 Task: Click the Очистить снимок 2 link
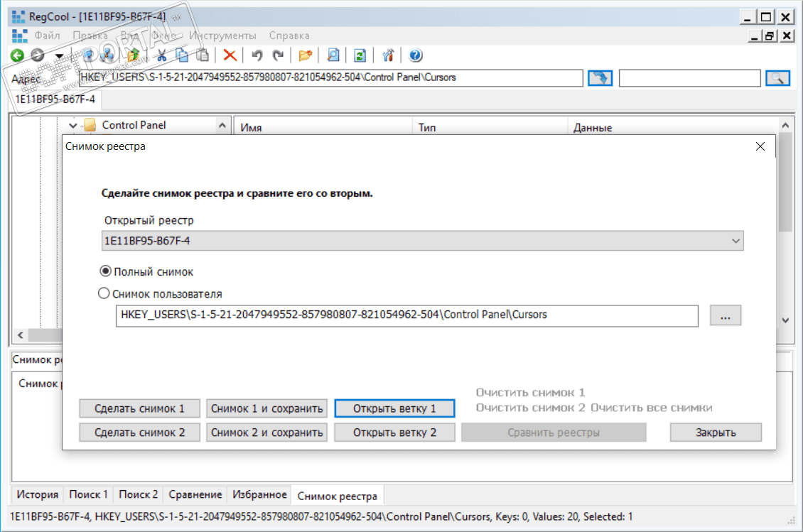coord(530,408)
